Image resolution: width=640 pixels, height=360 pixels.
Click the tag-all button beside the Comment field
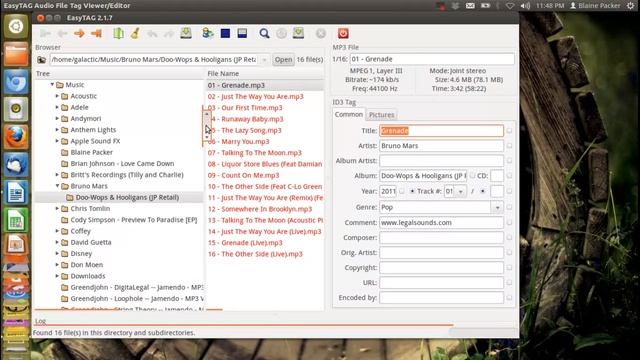coord(509,222)
